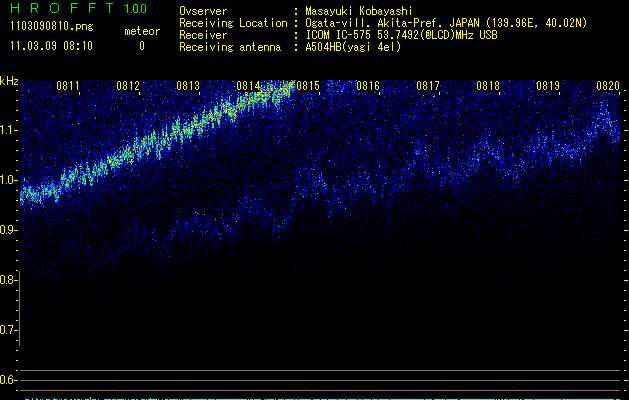Image resolution: width=629 pixels, height=400 pixels.
Task: Click the 0.6 kHz axis label
Action: [9, 380]
